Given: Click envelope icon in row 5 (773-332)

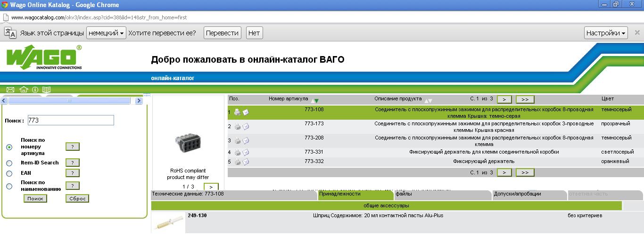Looking at the screenshot, I should 246,162.
